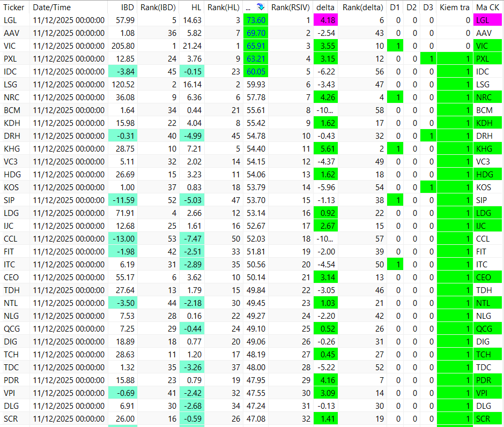Click the green Kiem tra cell in the LSG row
The width and height of the screenshot is (504, 427).
(x=455, y=85)
